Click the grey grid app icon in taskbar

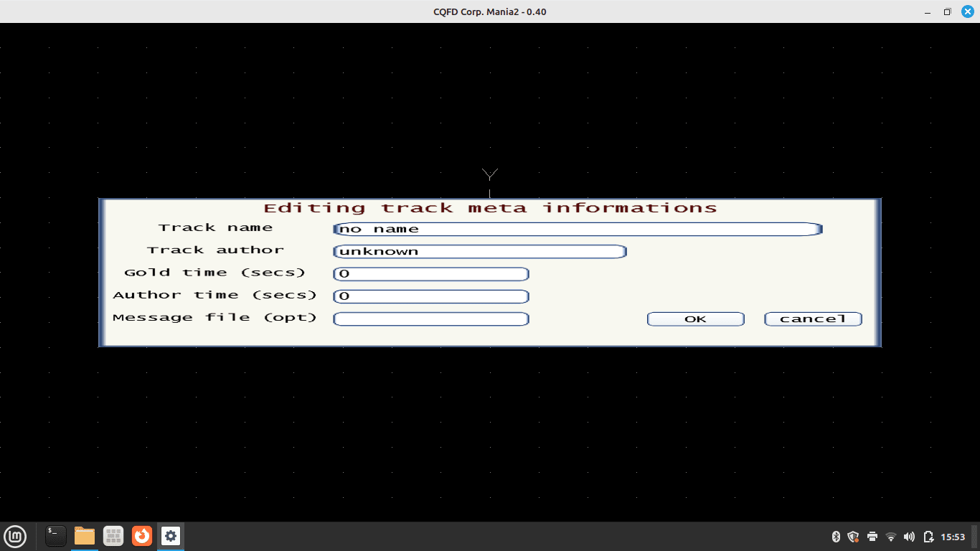point(113,536)
